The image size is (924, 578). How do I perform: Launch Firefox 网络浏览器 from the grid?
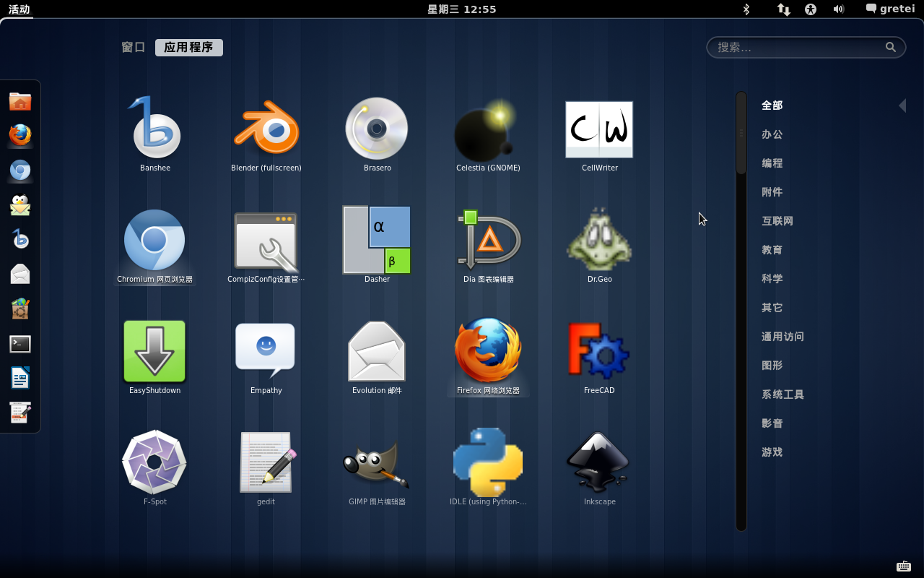click(488, 358)
